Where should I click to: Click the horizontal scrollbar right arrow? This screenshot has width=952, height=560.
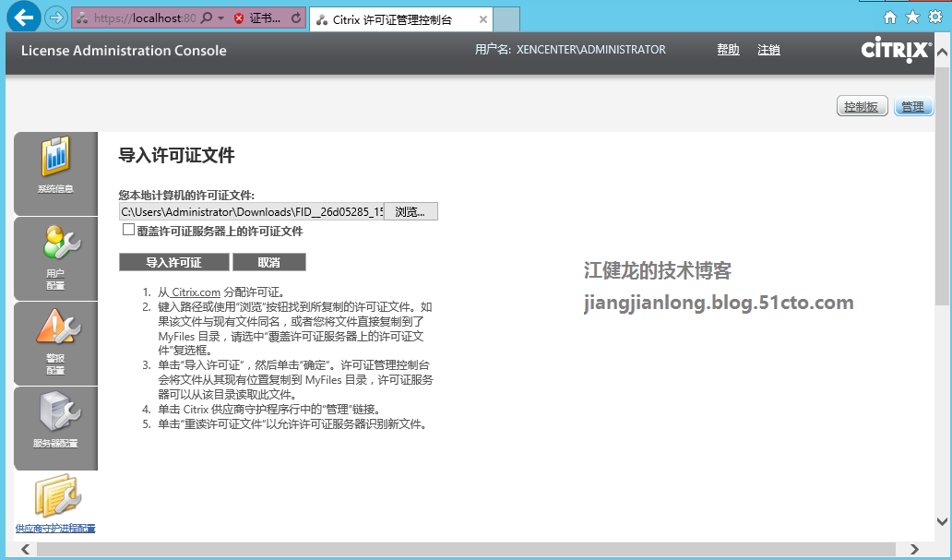coord(914,549)
